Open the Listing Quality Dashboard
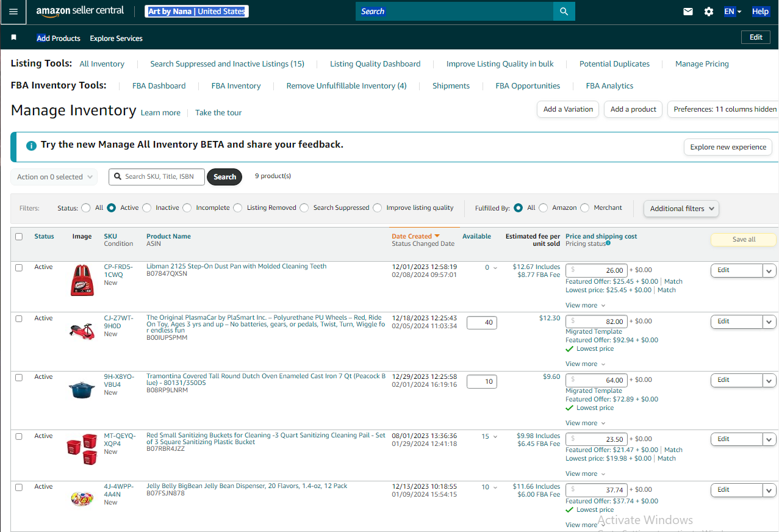 click(x=375, y=64)
